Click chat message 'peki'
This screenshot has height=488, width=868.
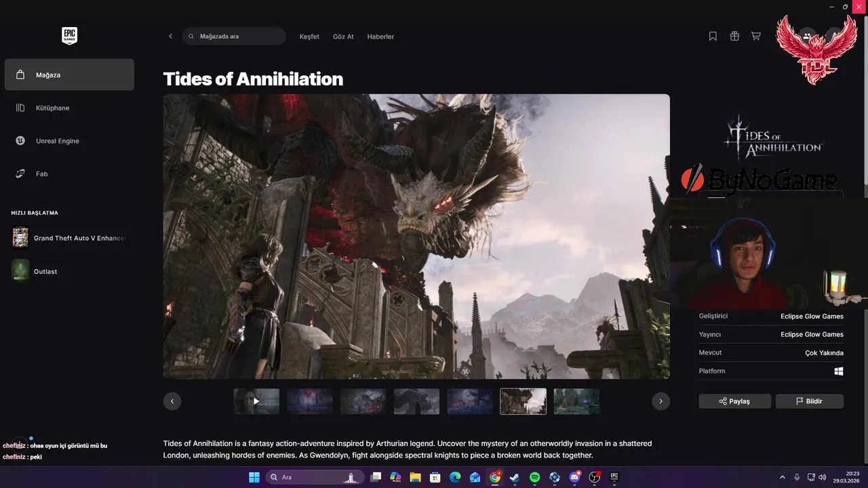click(36, 457)
